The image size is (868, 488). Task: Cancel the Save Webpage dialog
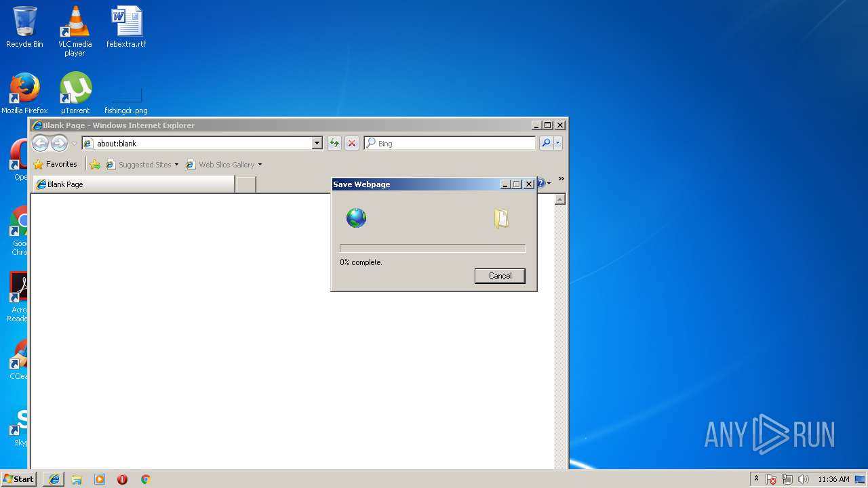(x=500, y=276)
